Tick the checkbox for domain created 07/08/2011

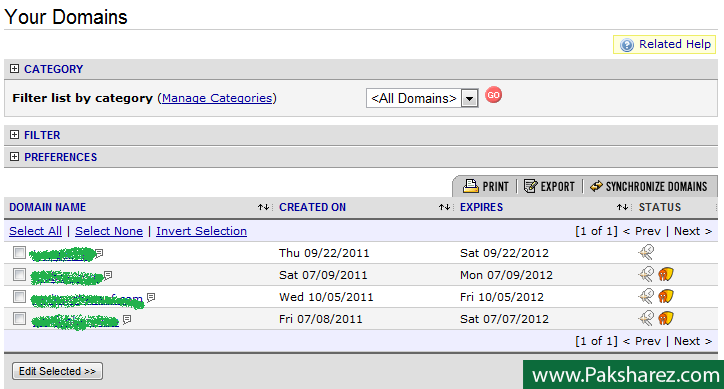click(19, 319)
